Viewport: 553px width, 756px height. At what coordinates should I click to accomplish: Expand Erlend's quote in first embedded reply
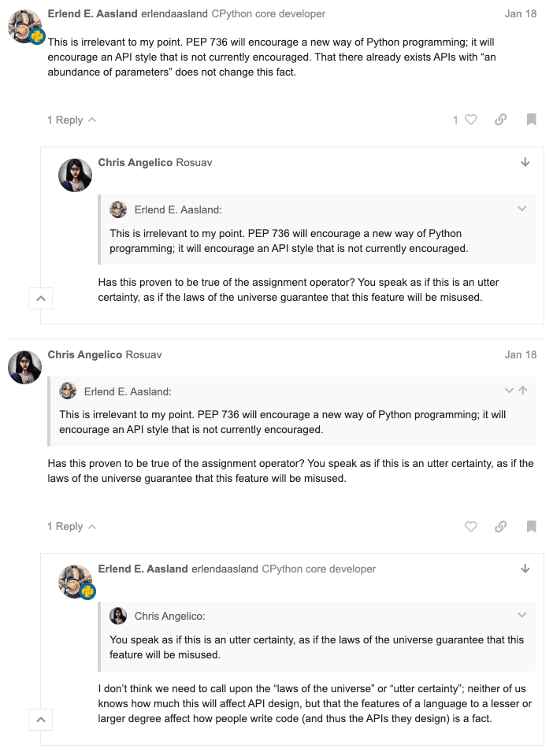click(521, 209)
